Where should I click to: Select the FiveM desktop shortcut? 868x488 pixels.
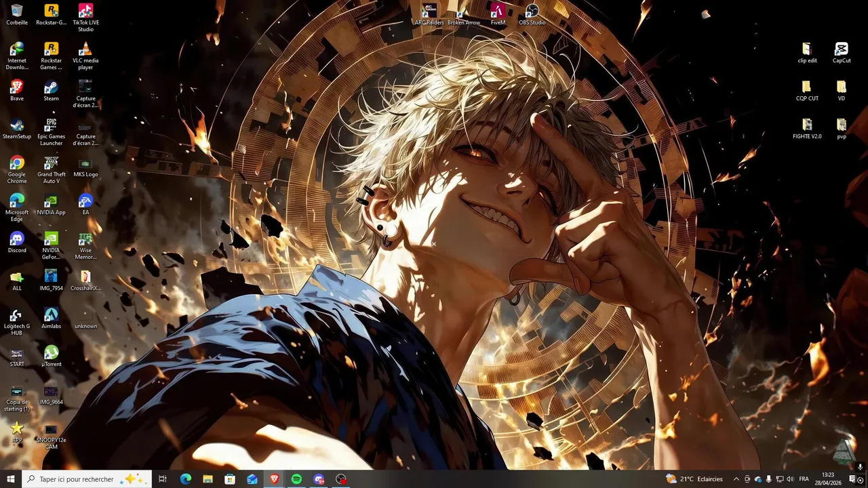498,15
